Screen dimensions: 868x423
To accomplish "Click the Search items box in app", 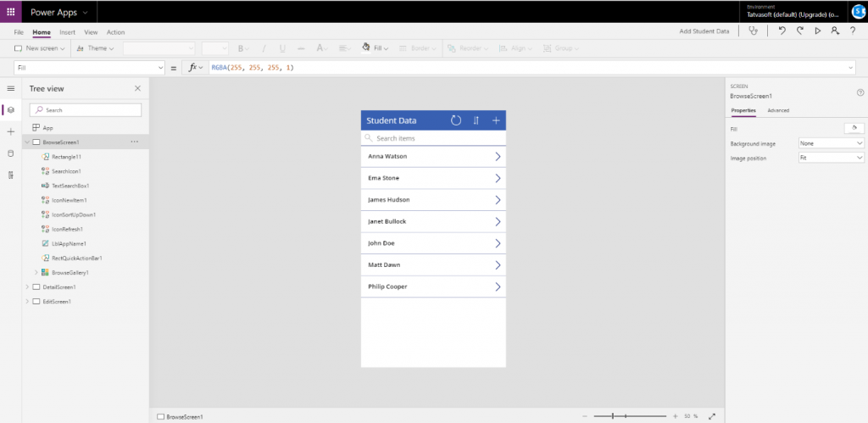I will (x=433, y=138).
